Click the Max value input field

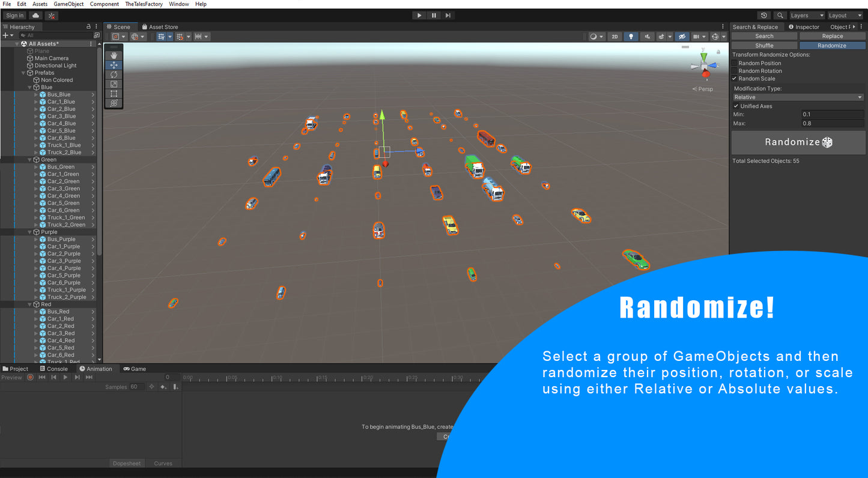(x=832, y=124)
